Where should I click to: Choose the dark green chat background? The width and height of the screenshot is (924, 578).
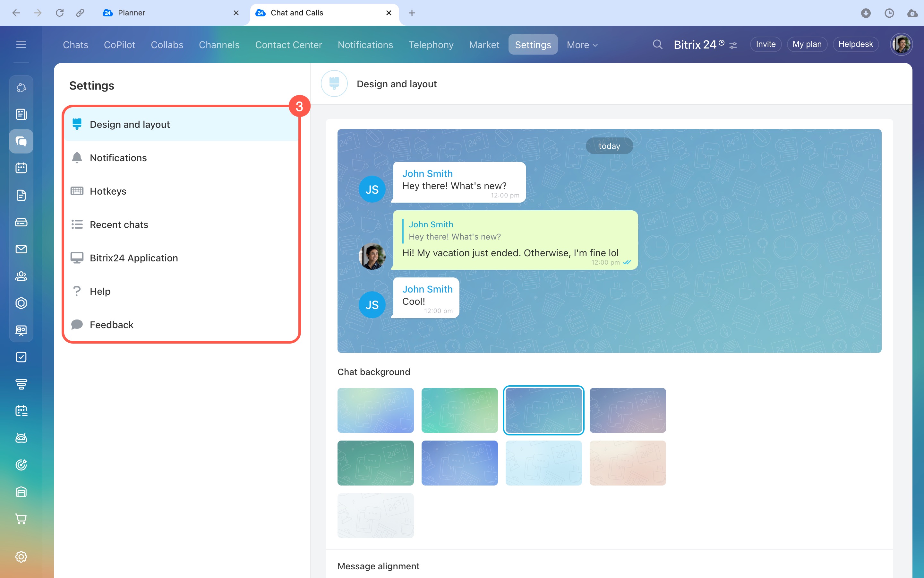376,463
